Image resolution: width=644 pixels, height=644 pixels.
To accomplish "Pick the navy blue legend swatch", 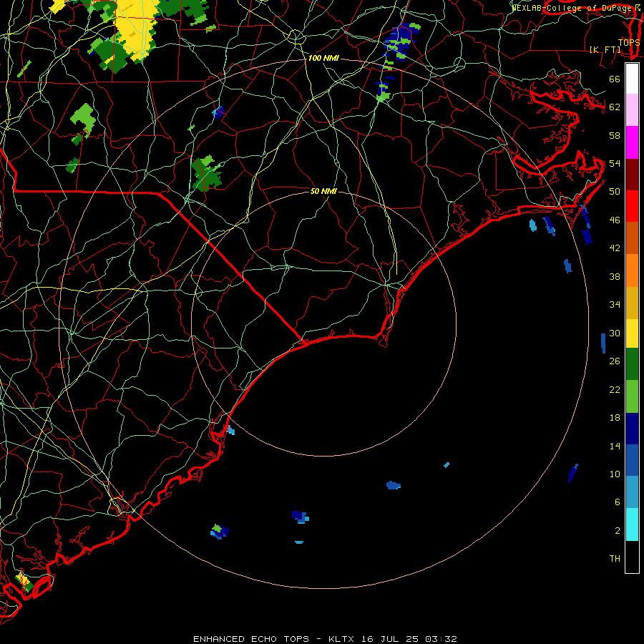I will tap(632, 429).
